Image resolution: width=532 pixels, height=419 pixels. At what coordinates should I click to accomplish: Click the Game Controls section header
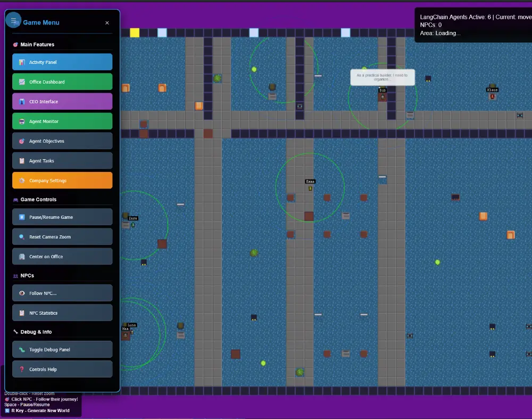click(38, 199)
